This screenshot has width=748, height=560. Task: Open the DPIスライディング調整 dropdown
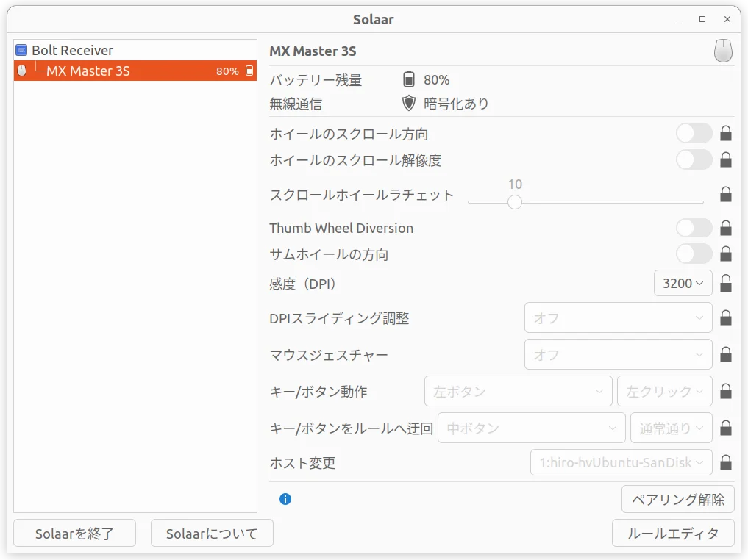coord(619,317)
